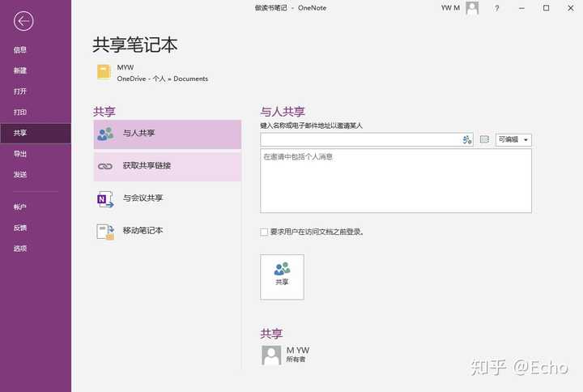Click the personal message text box
This screenshot has width=583, height=392.
point(396,181)
